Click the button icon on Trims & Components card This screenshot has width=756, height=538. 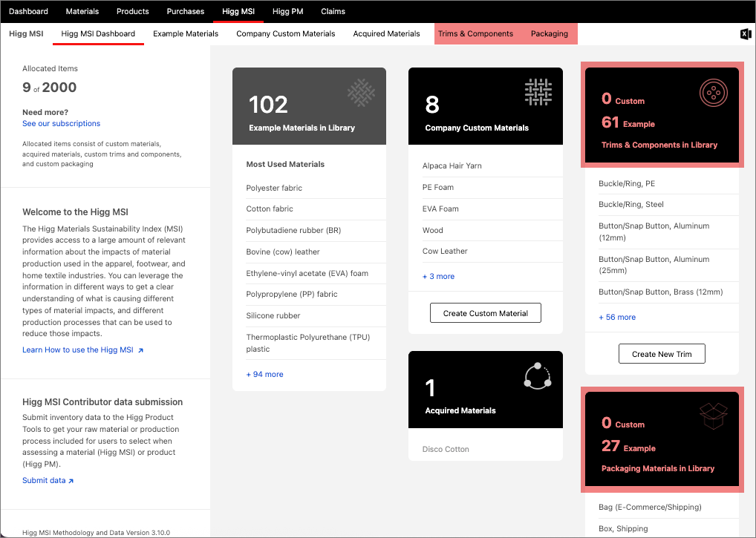point(714,93)
